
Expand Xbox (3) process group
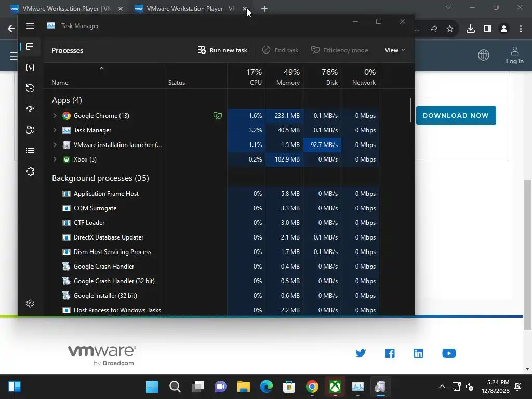click(x=55, y=159)
